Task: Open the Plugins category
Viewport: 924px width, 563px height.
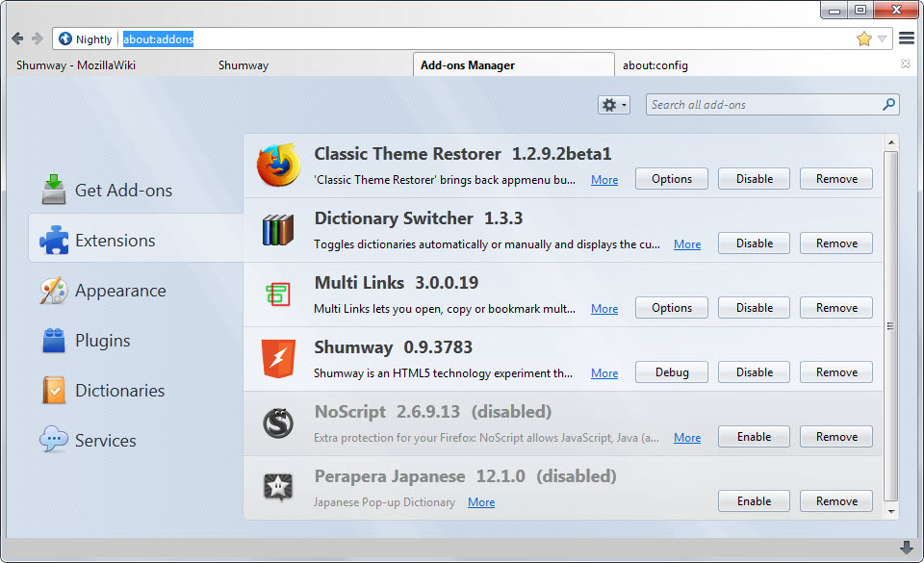Action: (86, 341)
